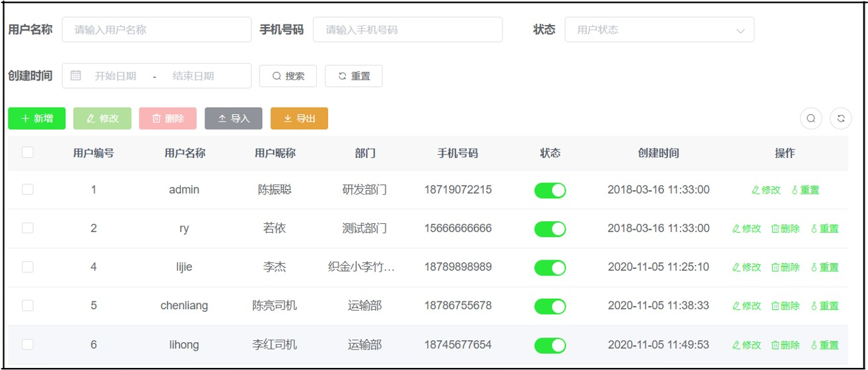Click the pink 删除 toolbar button
This screenshot has height=370, width=868.
[x=168, y=118]
